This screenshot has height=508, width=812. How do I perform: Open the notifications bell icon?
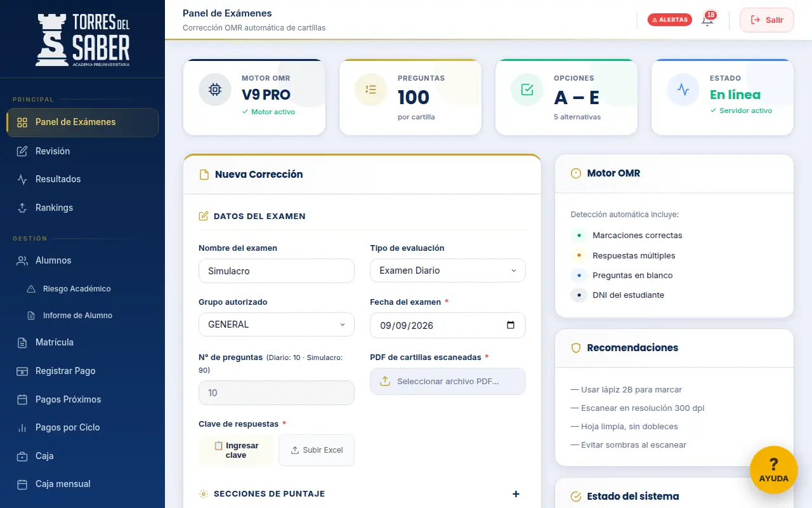pyautogui.click(x=707, y=20)
